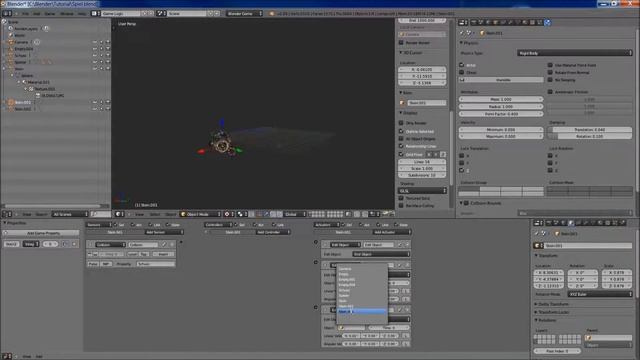Toggle the Actor checkbox
Viewport: 640px width, 360px height.
click(x=462, y=65)
